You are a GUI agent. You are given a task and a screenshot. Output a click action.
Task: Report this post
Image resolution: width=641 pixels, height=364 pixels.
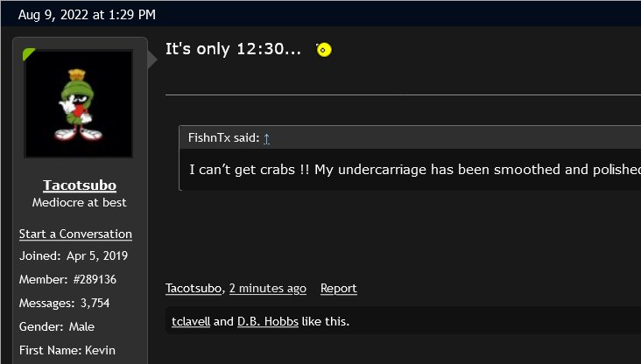tap(339, 289)
